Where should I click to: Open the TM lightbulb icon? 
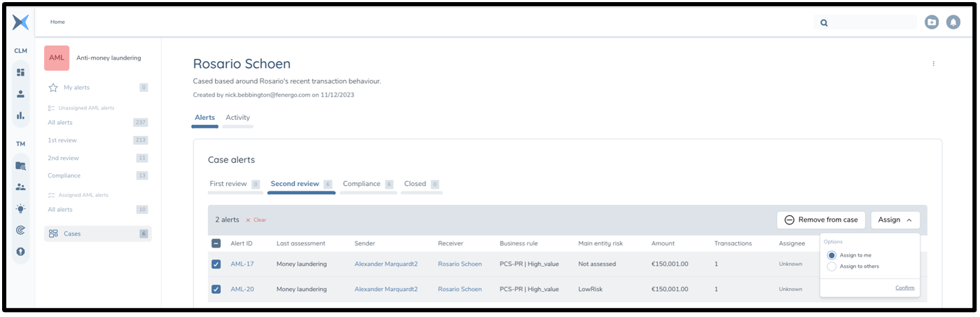(21, 209)
